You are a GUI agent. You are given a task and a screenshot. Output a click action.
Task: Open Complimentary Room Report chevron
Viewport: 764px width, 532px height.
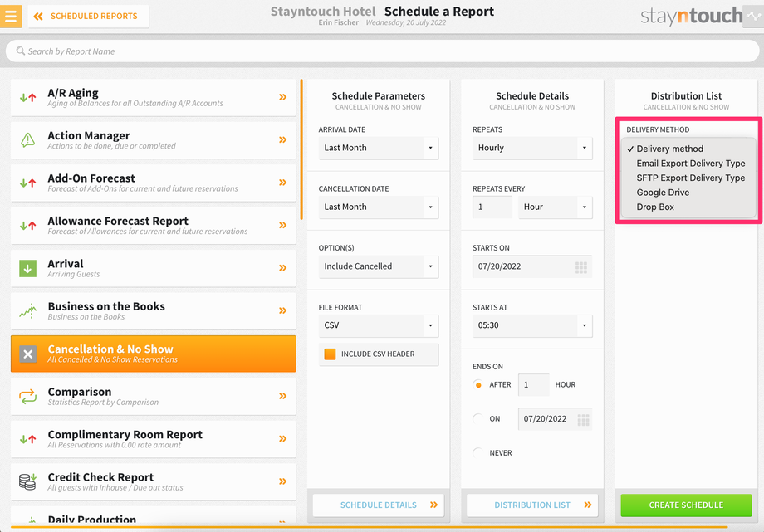click(282, 438)
